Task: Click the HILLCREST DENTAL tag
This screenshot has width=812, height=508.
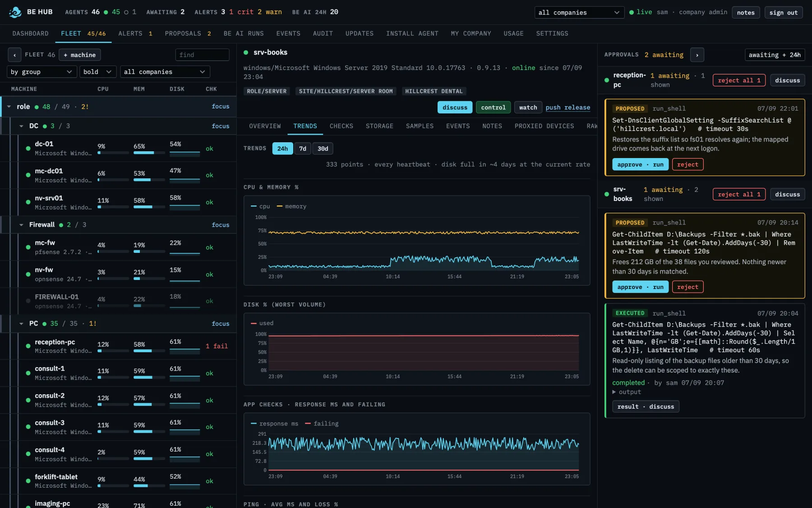Action: (x=434, y=91)
